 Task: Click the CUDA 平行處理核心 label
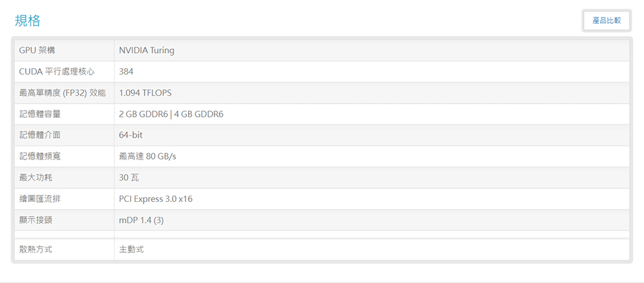(57, 72)
